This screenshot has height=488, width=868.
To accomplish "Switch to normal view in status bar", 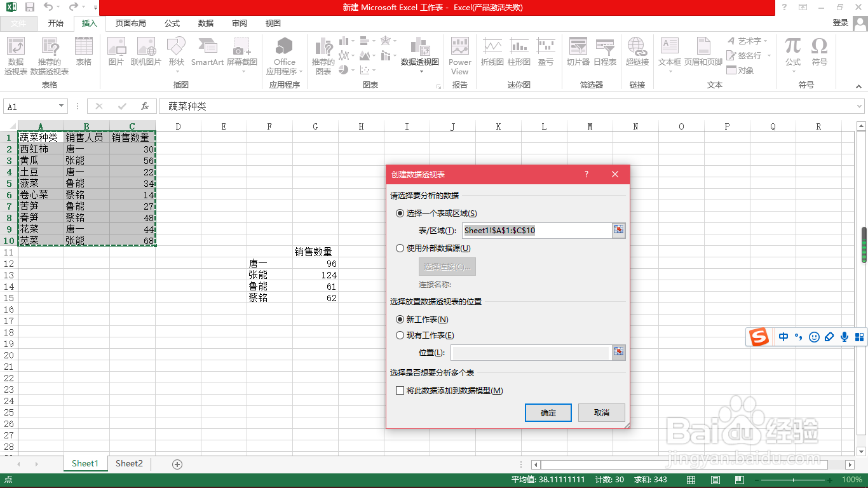I will pos(691,480).
